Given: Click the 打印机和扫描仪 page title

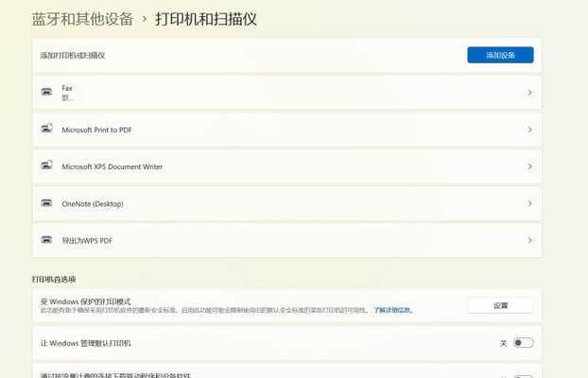Looking at the screenshot, I should pos(206,19).
